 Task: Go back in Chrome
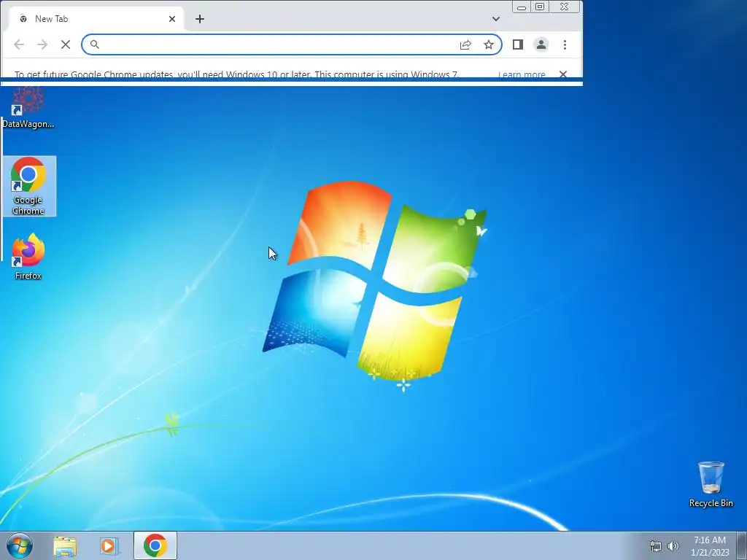click(x=19, y=44)
